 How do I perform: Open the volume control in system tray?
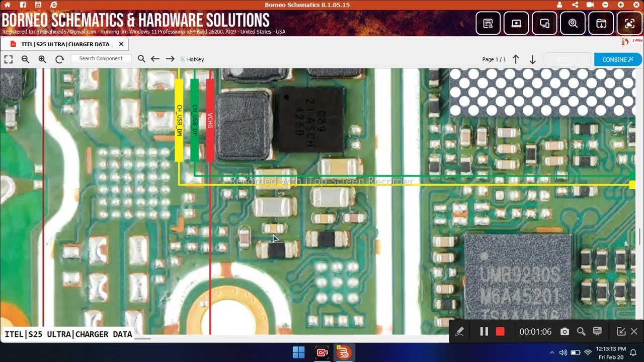coord(563,352)
